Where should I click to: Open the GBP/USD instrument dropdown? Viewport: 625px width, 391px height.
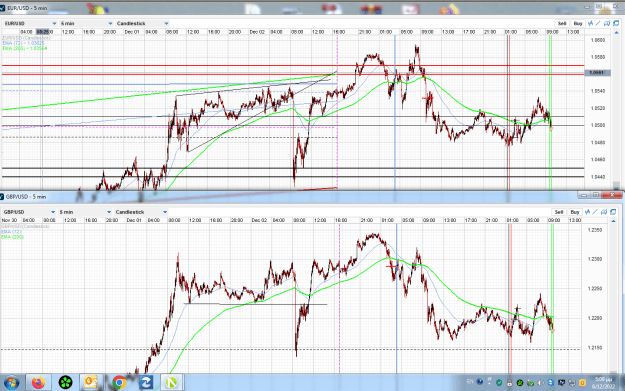pos(29,212)
